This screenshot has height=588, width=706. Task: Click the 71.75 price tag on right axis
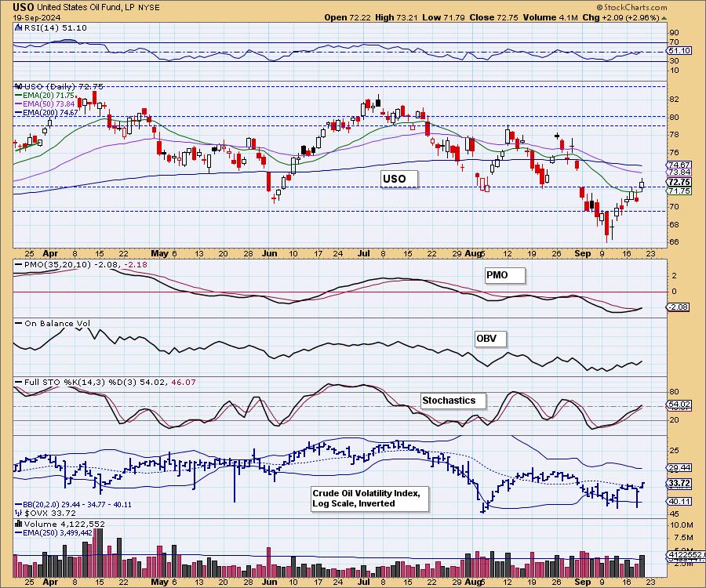(x=679, y=191)
